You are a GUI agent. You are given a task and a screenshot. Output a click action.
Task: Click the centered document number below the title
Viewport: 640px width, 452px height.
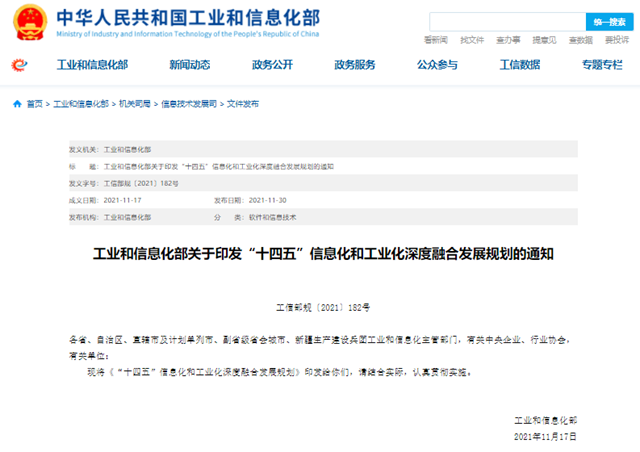click(323, 307)
